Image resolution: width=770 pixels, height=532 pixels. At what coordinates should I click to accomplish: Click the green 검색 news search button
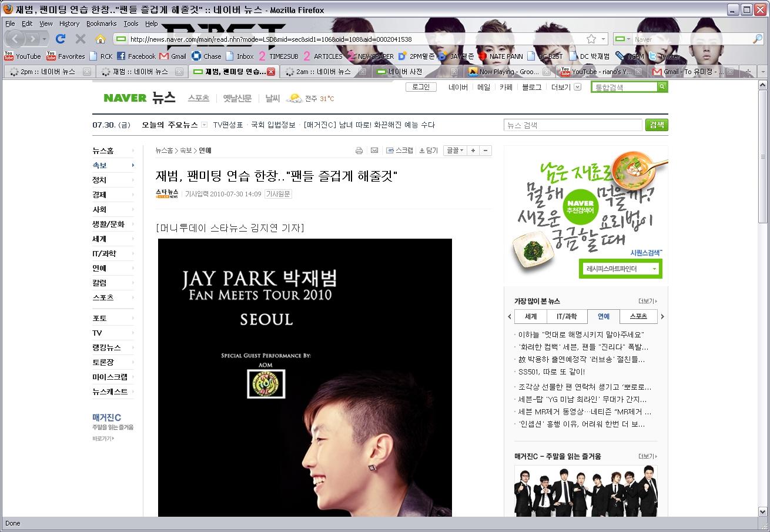657,125
